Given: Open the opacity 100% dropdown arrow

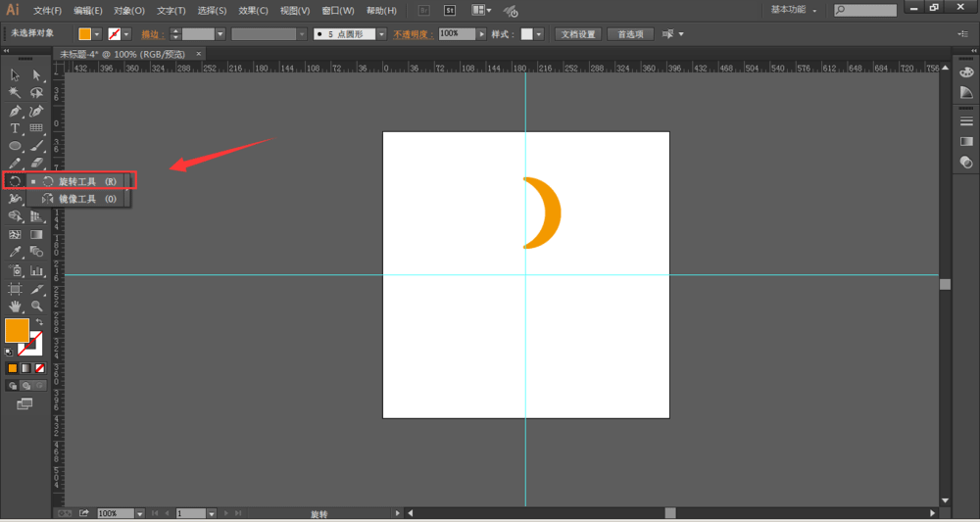Looking at the screenshot, I should 481,34.
